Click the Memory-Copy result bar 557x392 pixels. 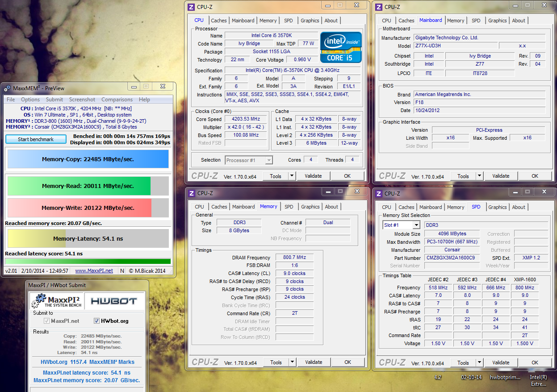88,159
